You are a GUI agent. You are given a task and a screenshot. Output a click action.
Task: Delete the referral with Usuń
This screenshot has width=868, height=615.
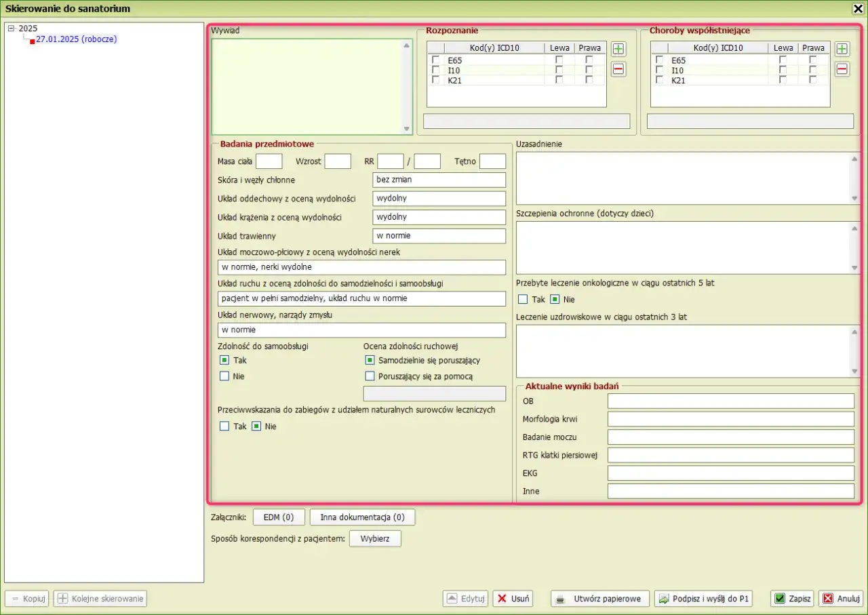coord(513,599)
